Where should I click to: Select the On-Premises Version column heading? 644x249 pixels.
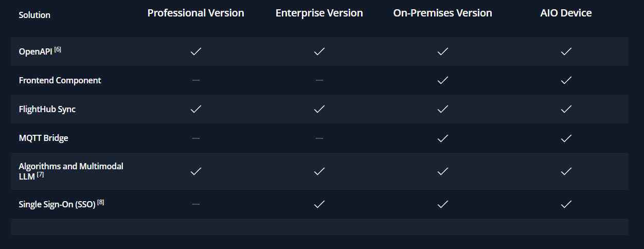tap(442, 13)
